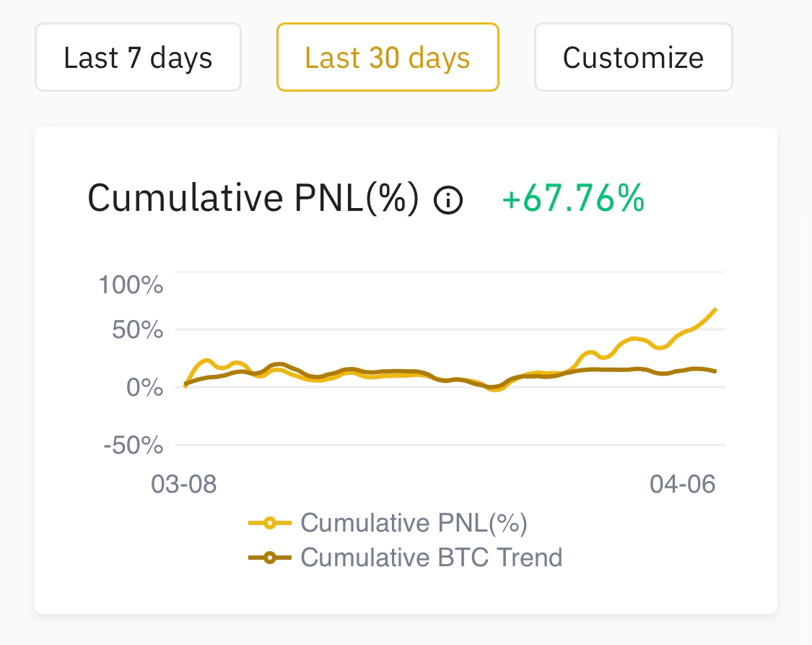The image size is (812, 645).
Task: Click the 03-08 start date label
Action: click(184, 485)
